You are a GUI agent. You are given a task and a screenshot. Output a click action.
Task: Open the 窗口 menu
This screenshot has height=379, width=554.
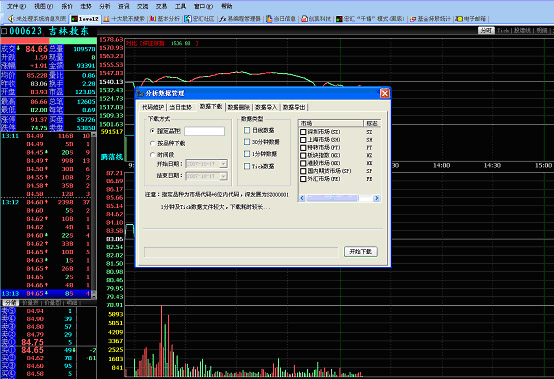tap(203, 6)
